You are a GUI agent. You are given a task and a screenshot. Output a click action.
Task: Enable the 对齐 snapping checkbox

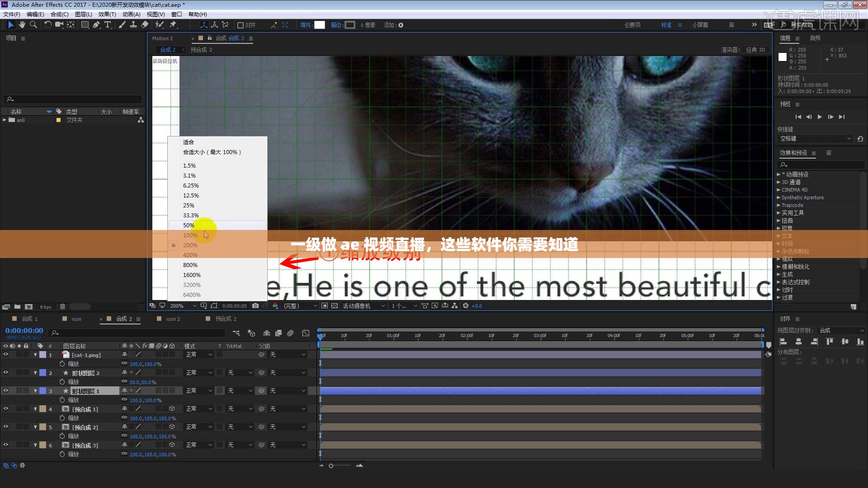(241, 25)
